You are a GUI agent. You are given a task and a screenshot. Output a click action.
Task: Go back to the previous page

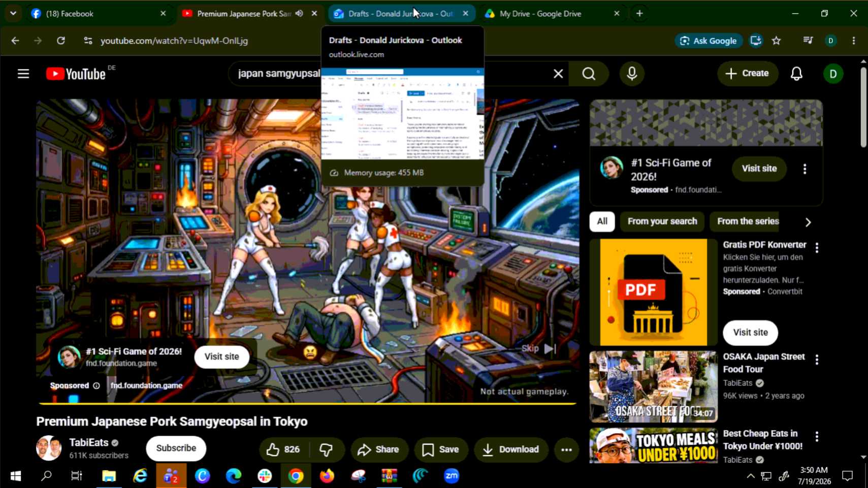[x=15, y=41]
